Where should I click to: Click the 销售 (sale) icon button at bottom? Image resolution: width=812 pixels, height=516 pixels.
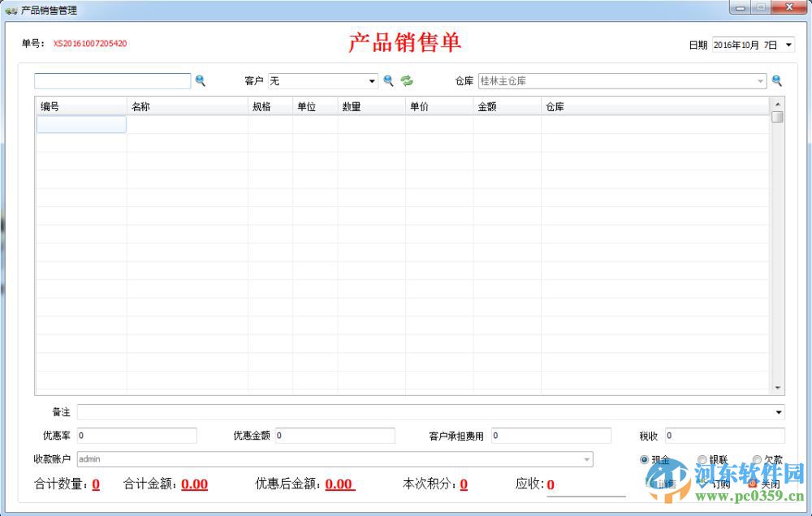click(x=664, y=482)
